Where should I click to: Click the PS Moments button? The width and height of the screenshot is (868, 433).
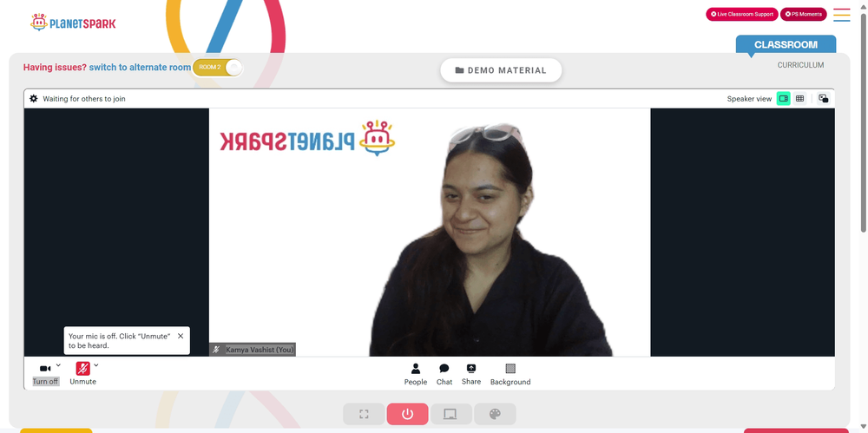(x=803, y=15)
